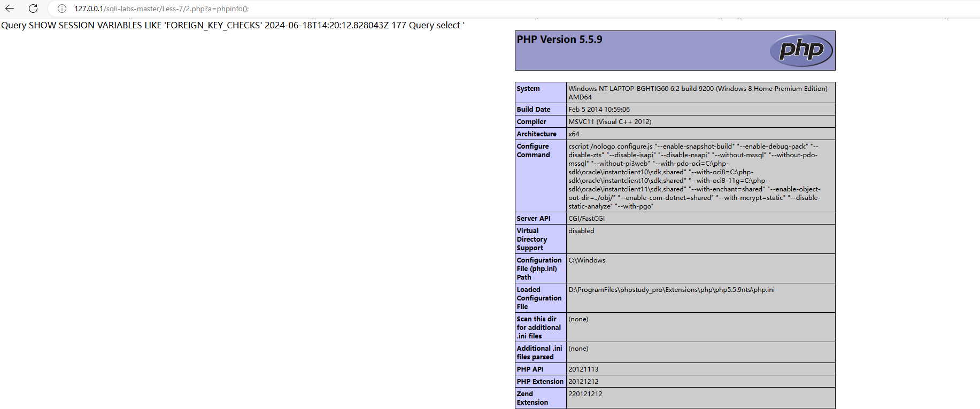Viewport: 980px width, 409px height.
Task: Select '(none)' in Additional .ini files row
Action: point(578,349)
